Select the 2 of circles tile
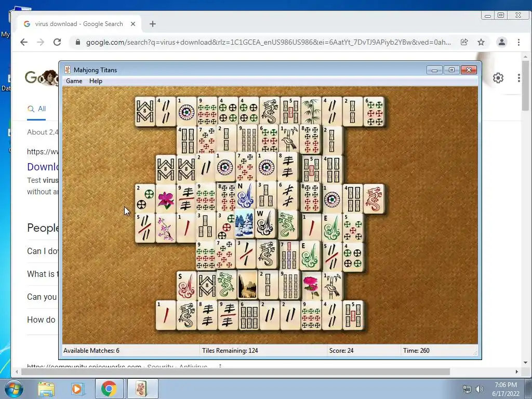Viewport: 532px width, 399px height. tap(145, 199)
